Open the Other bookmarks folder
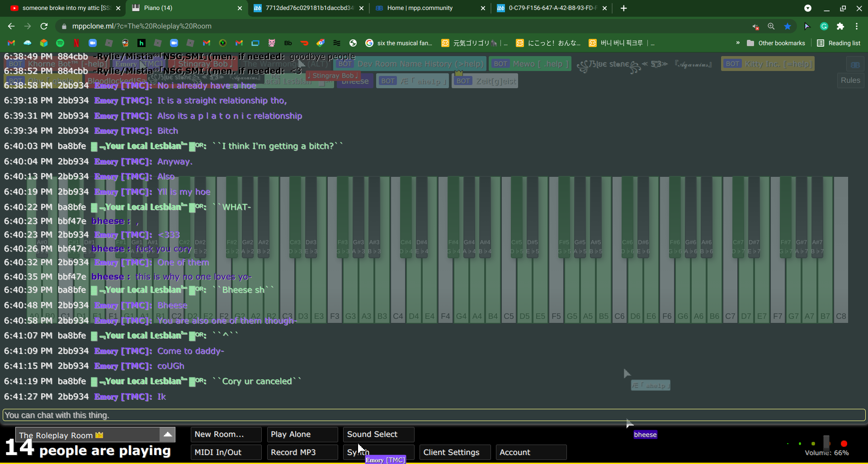868x464 pixels. pos(776,43)
